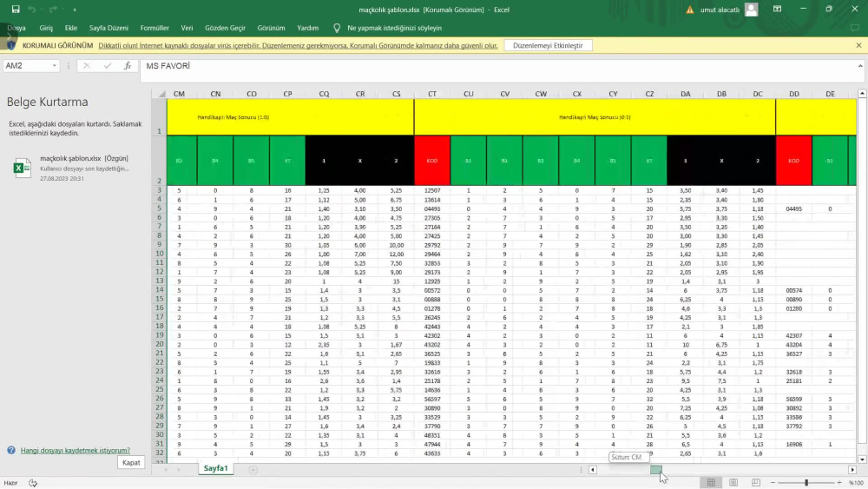The height and width of the screenshot is (489, 868).
Task: Click the Kapat button in recovery pane
Action: 131,462
